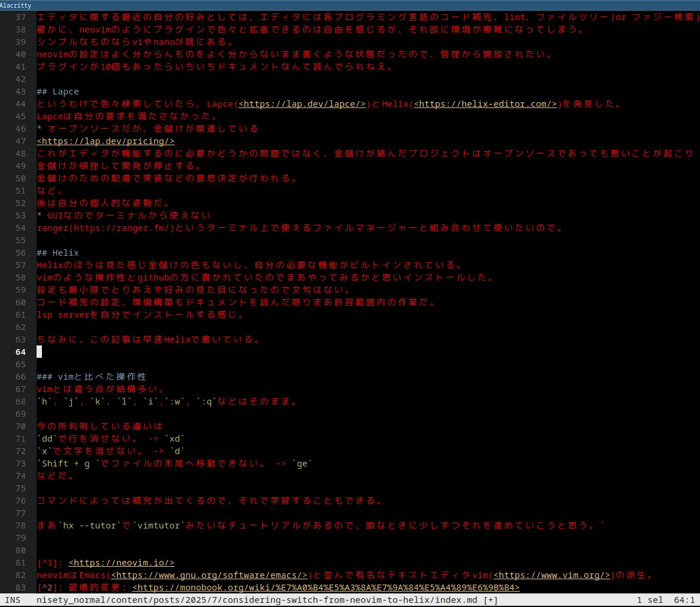The width and height of the screenshot is (700, 607).
Task: Open the https://lap.dev/pricing/ link
Action: tap(106, 141)
